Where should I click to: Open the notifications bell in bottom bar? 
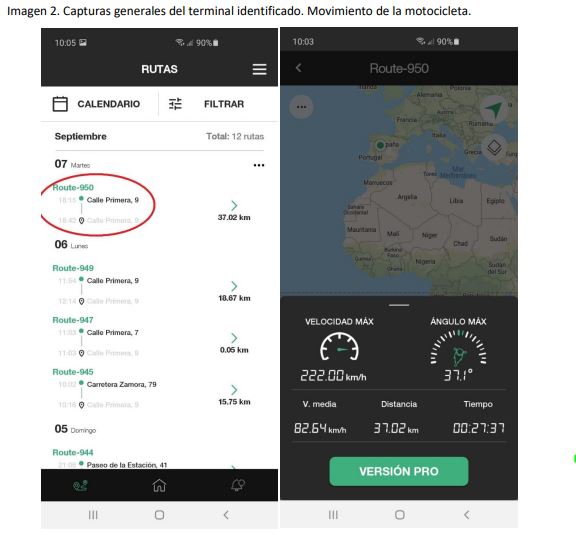point(238,485)
